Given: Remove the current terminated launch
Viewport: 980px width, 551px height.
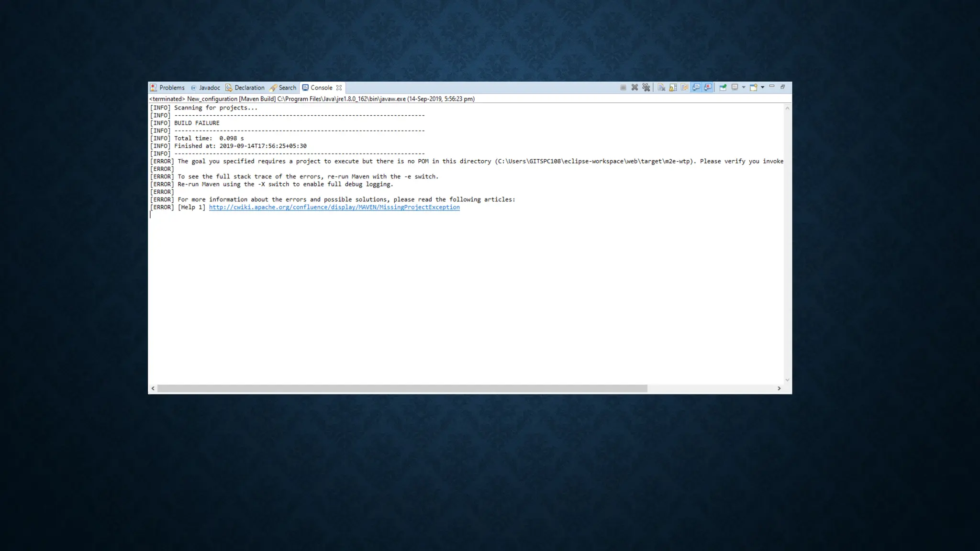Looking at the screenshot, I should (635, 88).
